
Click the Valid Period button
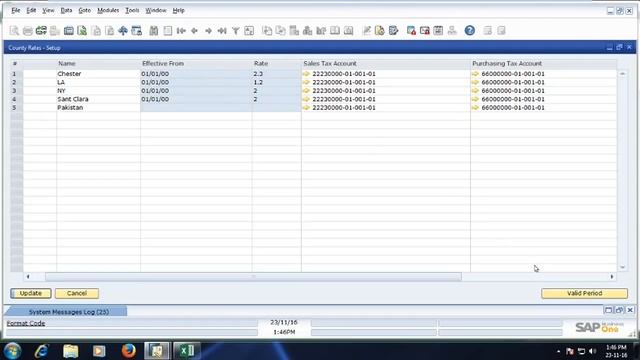[584, 293]
